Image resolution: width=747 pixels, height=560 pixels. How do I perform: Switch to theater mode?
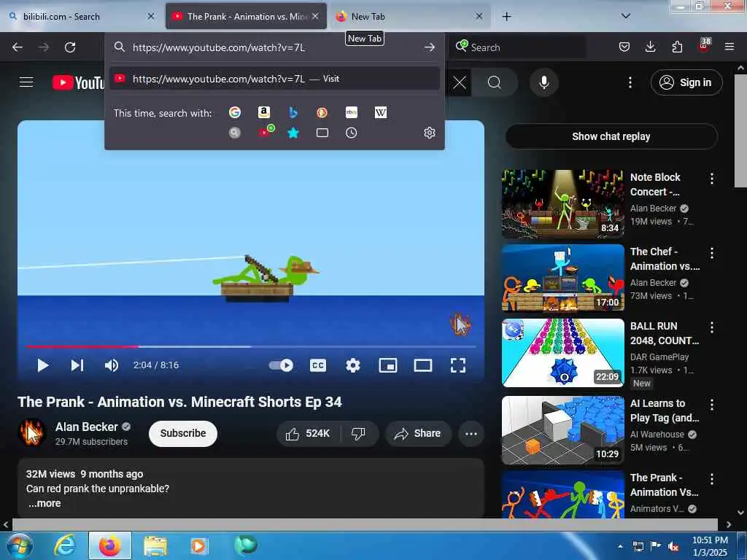click(x=423, y=365)
